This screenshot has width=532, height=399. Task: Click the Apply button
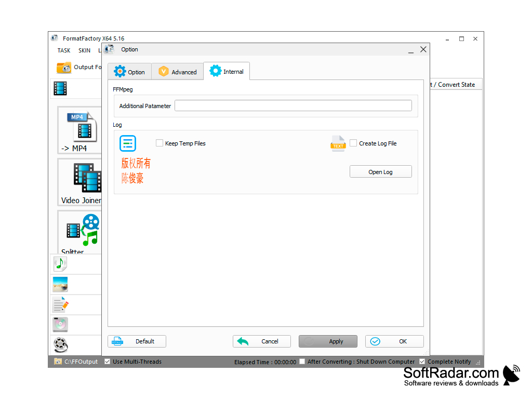(328, 341)
